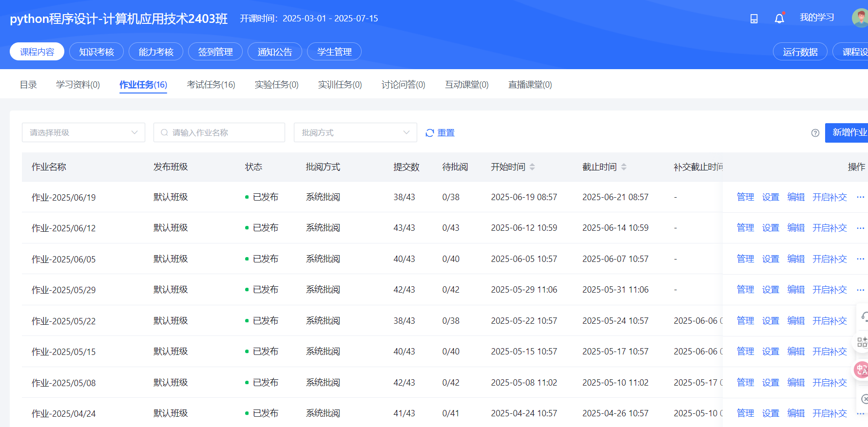The width and height of the screenshot is (868, 427).
Task: Click 设置 for 作业-2025/05/22
Action: 771,321
